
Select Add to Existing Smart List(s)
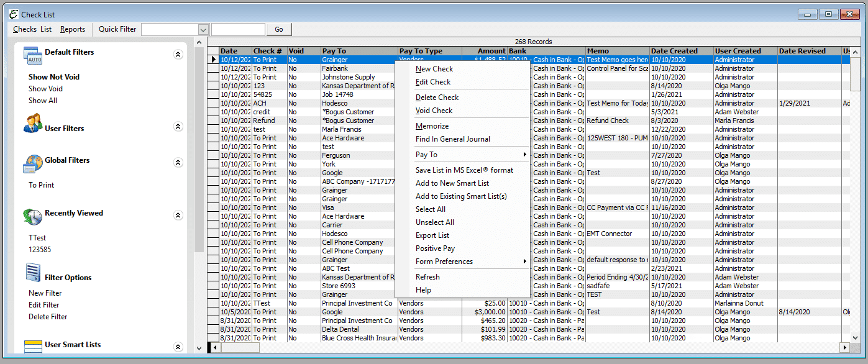[461, 196]
